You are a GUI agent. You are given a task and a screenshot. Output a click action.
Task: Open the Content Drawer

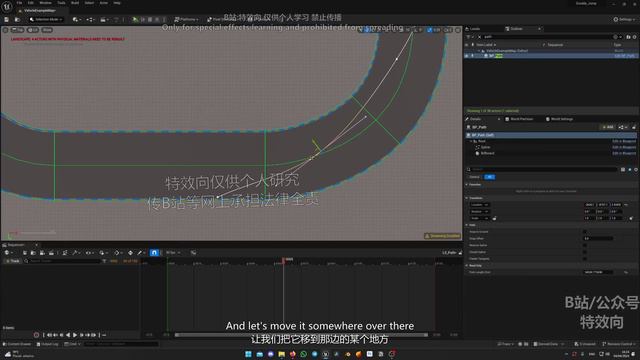click(17, 344)
